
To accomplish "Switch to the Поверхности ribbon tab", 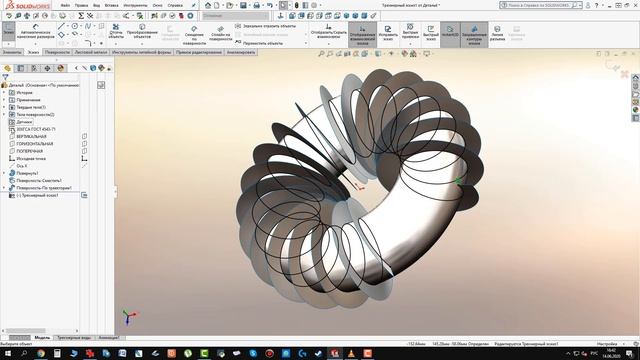I will tap(57, 52).
